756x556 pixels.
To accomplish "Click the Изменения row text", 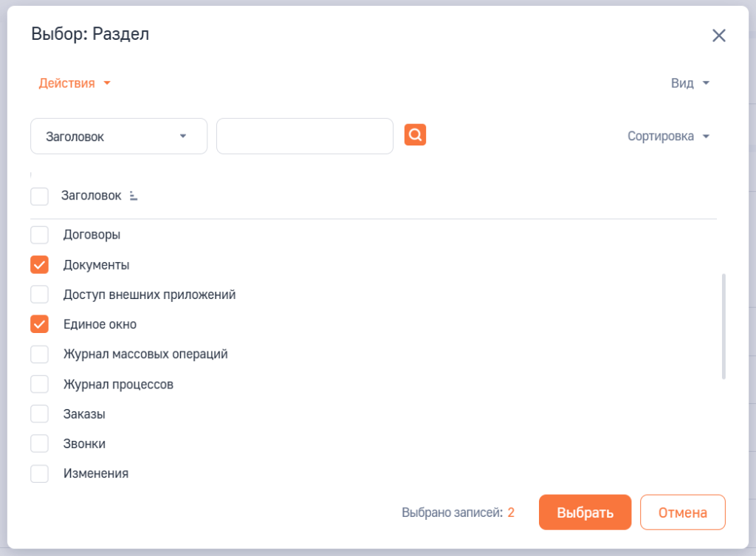I will click(x=96, y=473).
